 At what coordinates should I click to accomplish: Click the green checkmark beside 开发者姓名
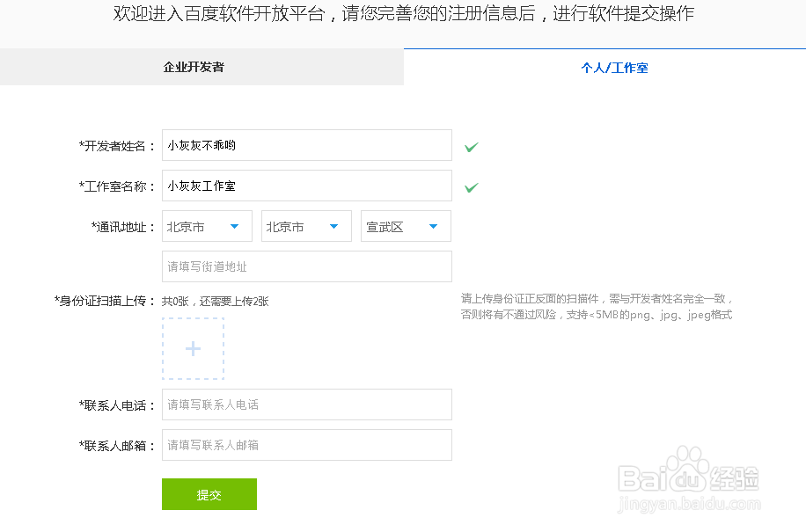tap(472, 148)
